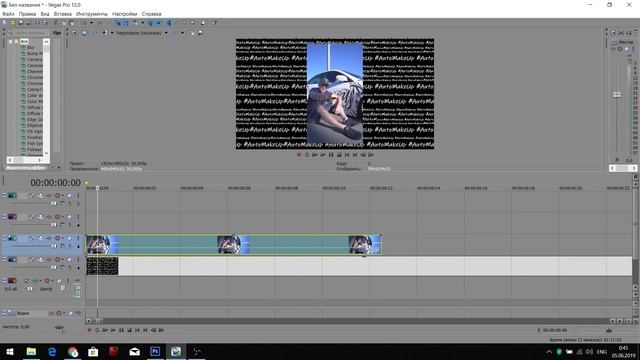Screen dimensions: 640x360
Task: Open the Справка menu
Action: point(151,14)
